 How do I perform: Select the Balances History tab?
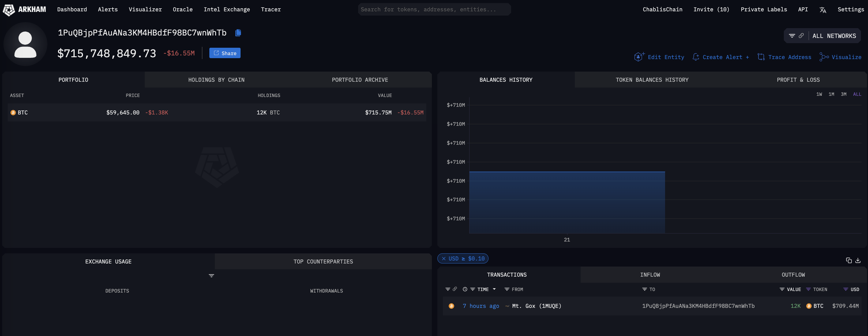pos(506,80)
